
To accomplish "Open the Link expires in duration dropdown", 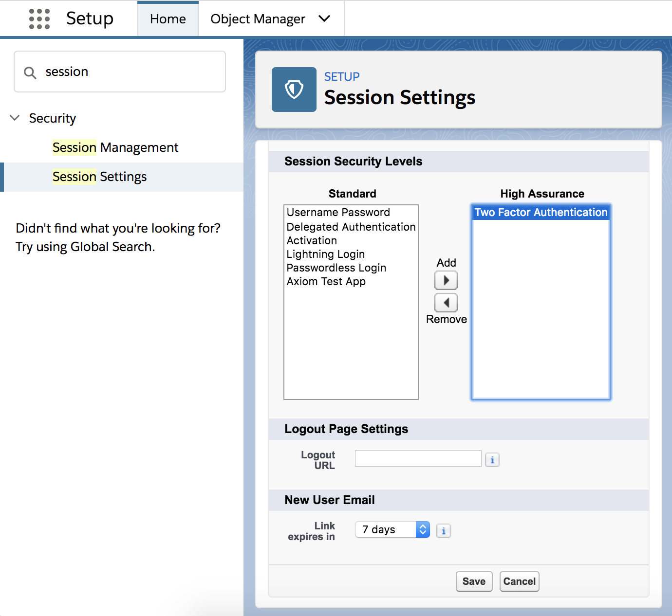I will coord(423,529).
